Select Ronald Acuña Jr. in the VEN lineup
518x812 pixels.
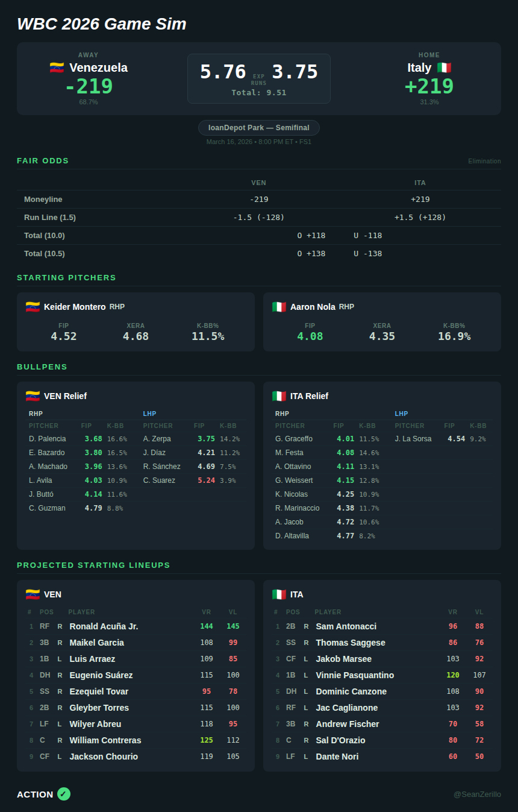104,626
